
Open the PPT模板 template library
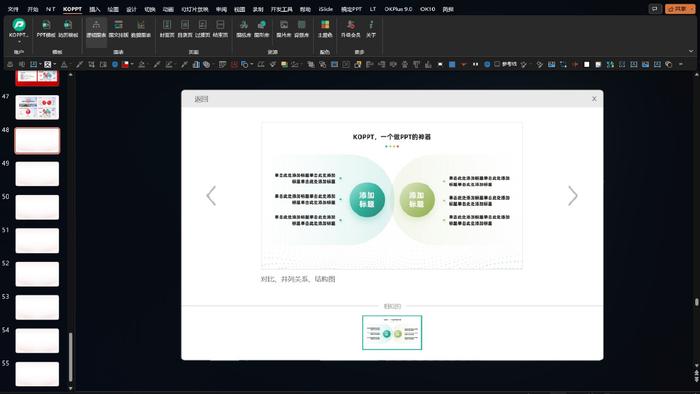(x=46, y=29)
